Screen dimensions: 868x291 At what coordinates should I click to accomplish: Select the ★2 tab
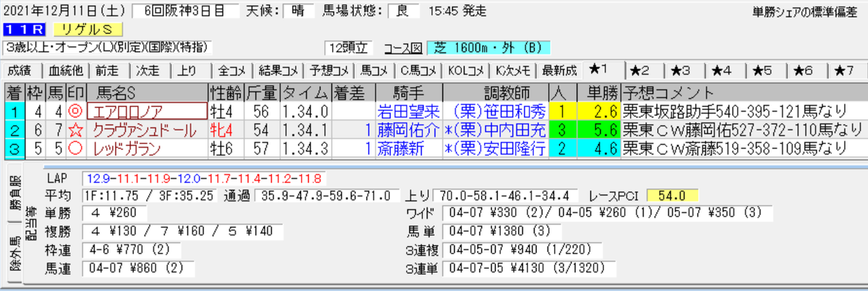point(641,70)
